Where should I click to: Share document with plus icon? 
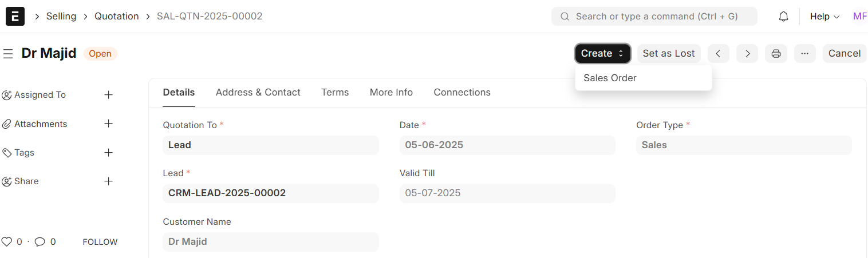(x=108, y=181)
